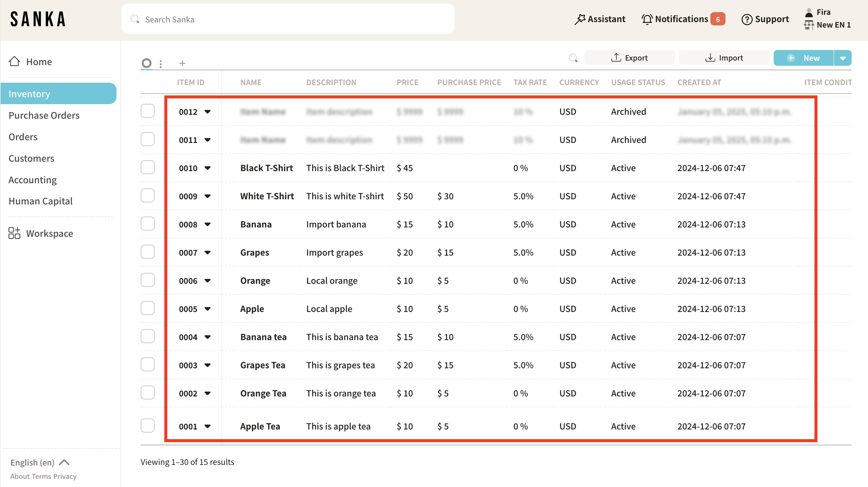Screen dimensions: 868x487
Task: Check the box for item 0001 Apple Tea
Action: point(148,426)
